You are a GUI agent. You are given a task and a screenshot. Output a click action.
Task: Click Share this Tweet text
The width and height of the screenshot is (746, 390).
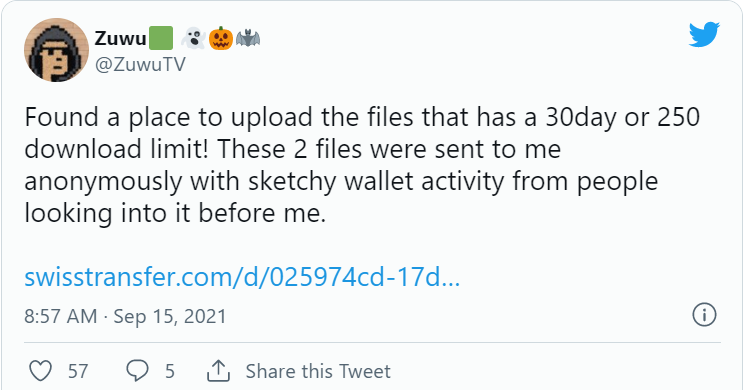point(318,371)
